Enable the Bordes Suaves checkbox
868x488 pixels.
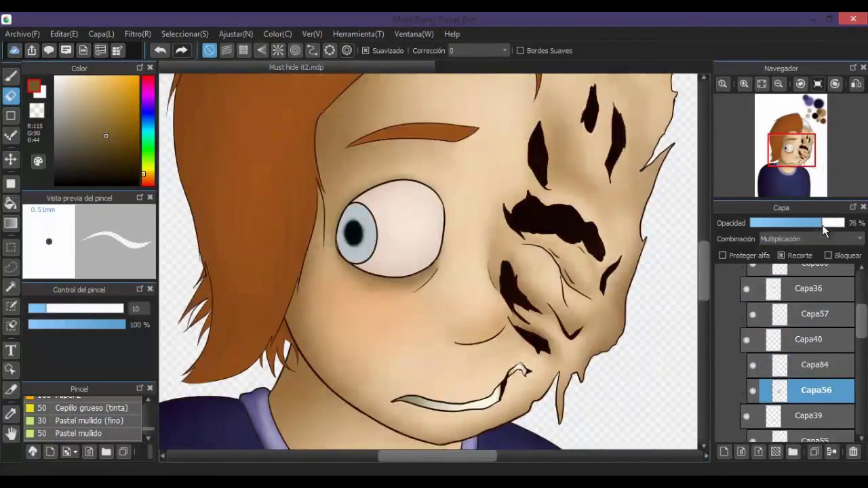point(520,50)
